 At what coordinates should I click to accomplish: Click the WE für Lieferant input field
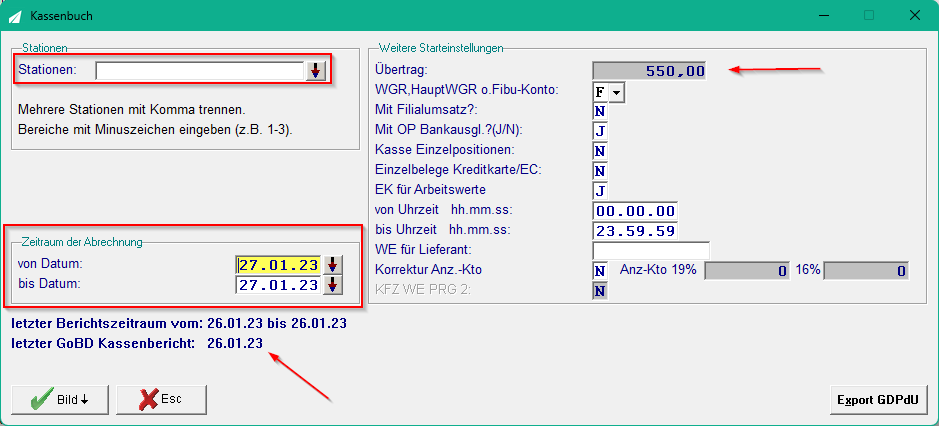(x=652, y=250)
